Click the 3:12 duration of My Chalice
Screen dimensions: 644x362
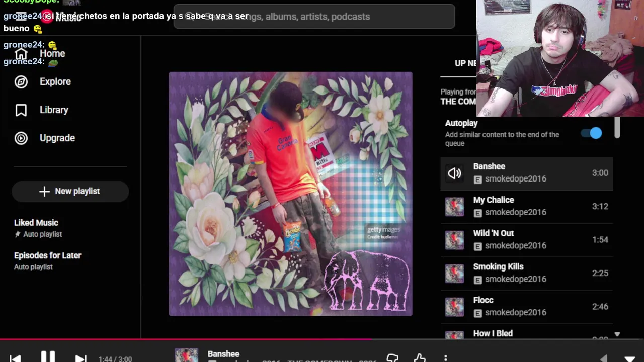pyautogui.click(x=600, y=207)
